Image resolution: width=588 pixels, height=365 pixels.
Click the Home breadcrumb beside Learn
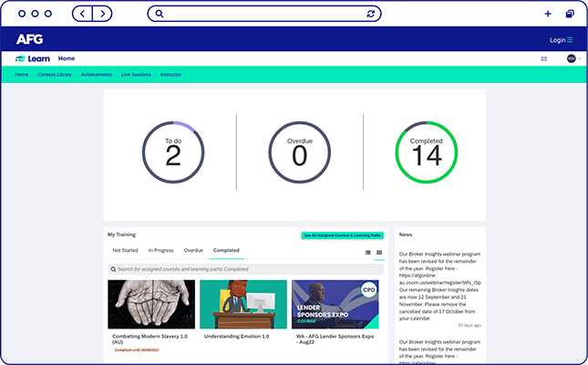(x=67, y=58)
